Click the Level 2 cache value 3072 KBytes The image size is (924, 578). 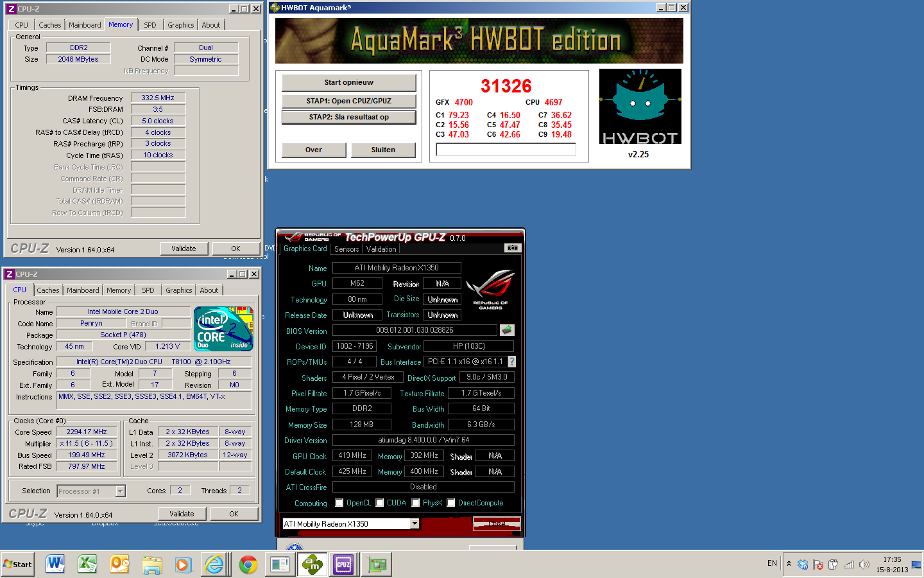187,455
